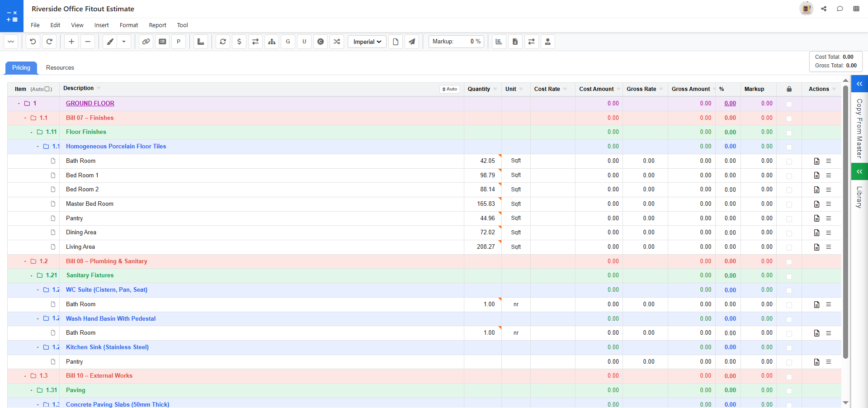The image size is (868, 408).
Task: Click the redo arrow icon
Action: (x=49, y=42)
